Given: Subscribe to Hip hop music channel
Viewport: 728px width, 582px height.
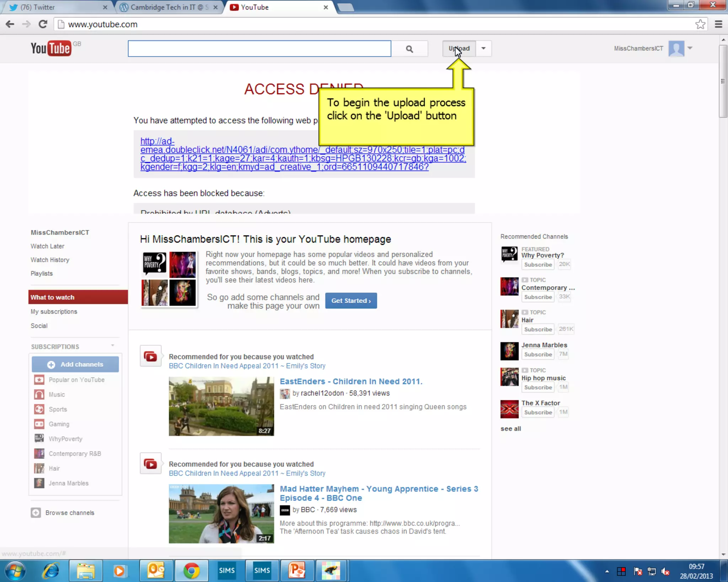Looking at the screenshot, I should (538, 387).
